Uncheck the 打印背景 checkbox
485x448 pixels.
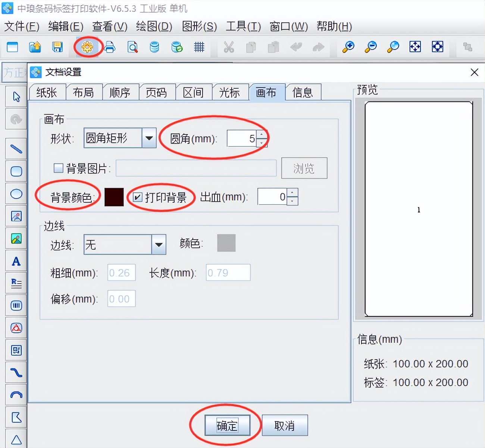coord(138,197)
